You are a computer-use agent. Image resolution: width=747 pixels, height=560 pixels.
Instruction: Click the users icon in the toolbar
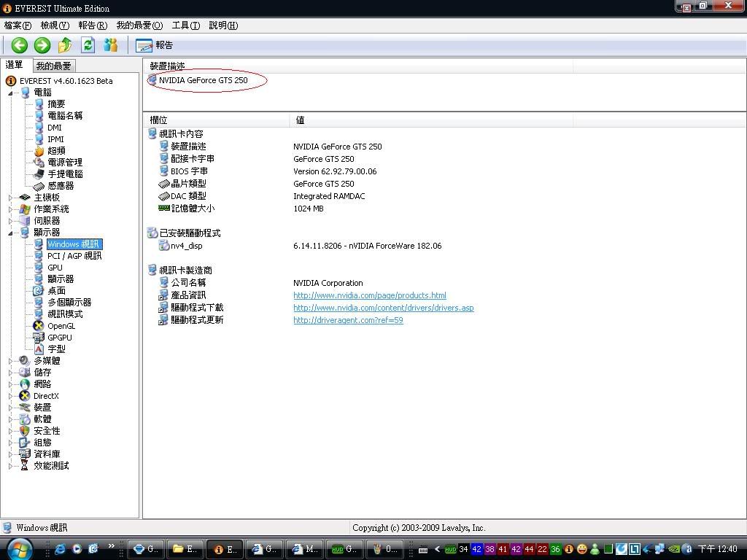click(x=111, y=45)
